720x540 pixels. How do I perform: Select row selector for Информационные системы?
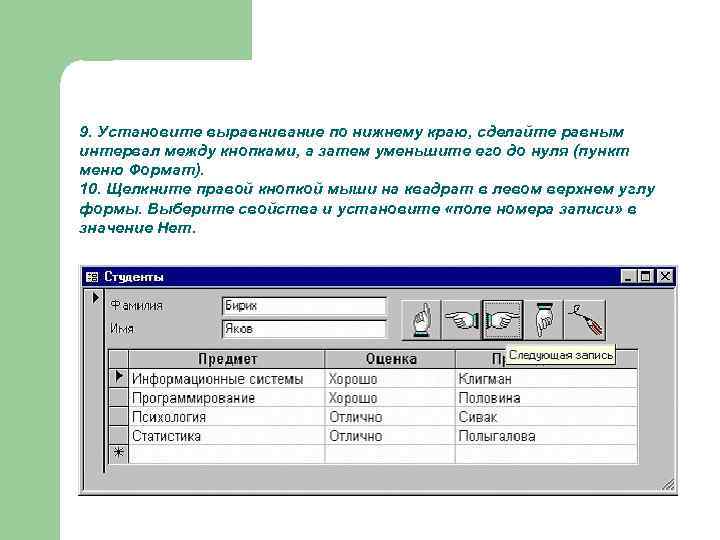click(x=119, y=378)
